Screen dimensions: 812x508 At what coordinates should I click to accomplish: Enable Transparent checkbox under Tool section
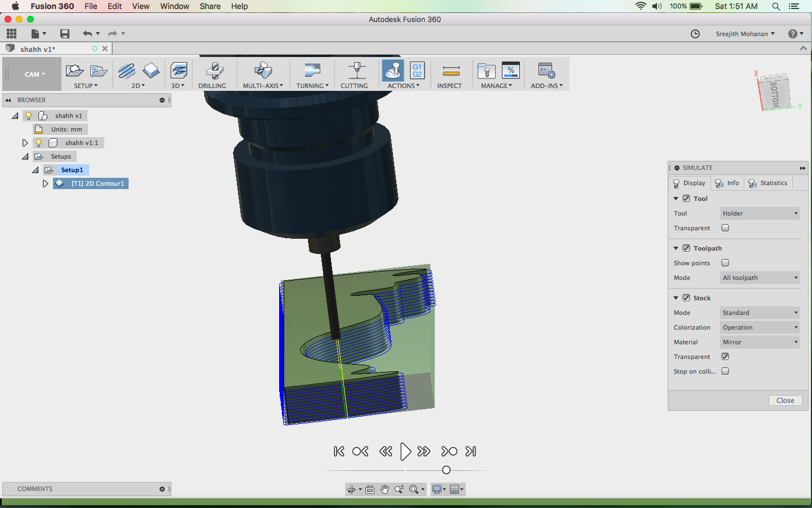coord(725,228)
